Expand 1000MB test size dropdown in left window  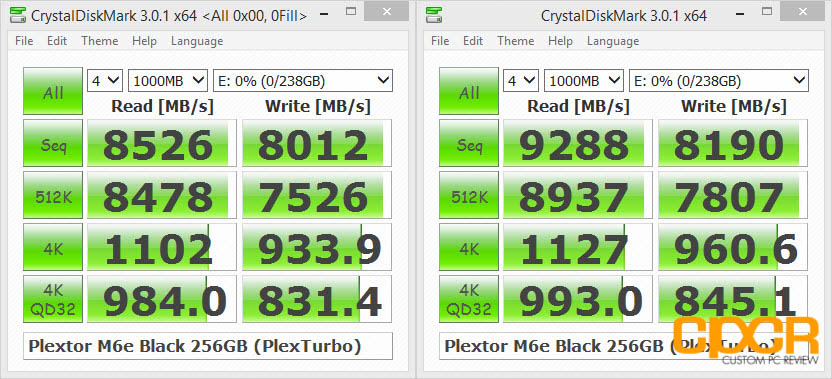tap(168, 81)
